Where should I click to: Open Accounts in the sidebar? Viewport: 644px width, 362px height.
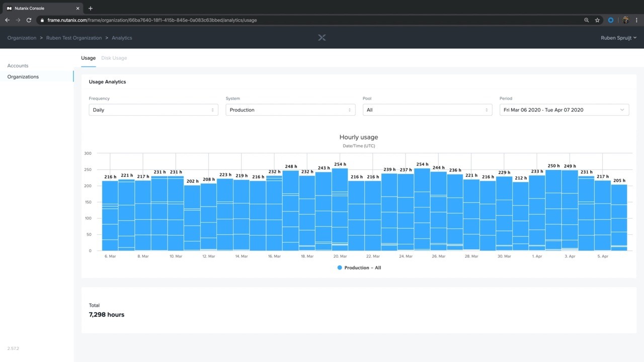tap(18, 66)
